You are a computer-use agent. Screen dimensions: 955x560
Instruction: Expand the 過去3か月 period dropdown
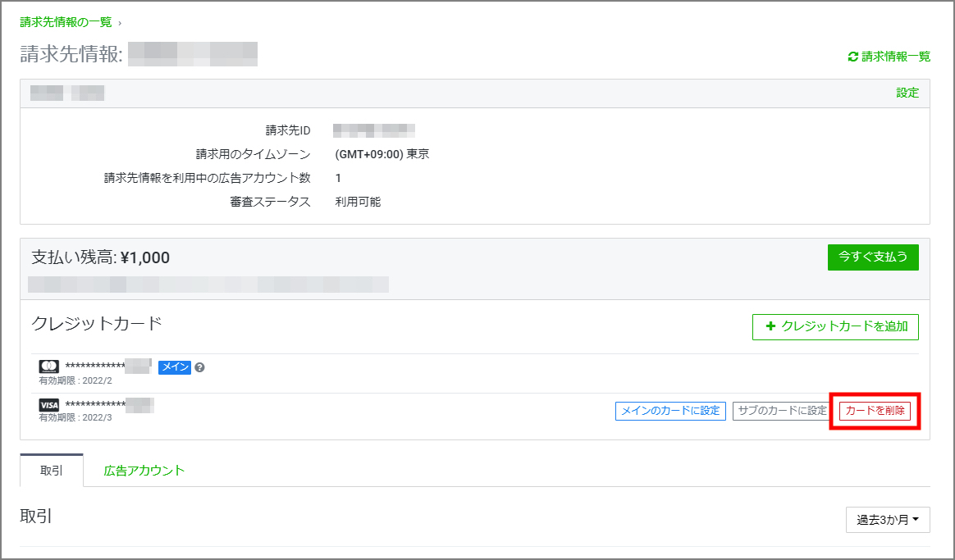point(888,519)
